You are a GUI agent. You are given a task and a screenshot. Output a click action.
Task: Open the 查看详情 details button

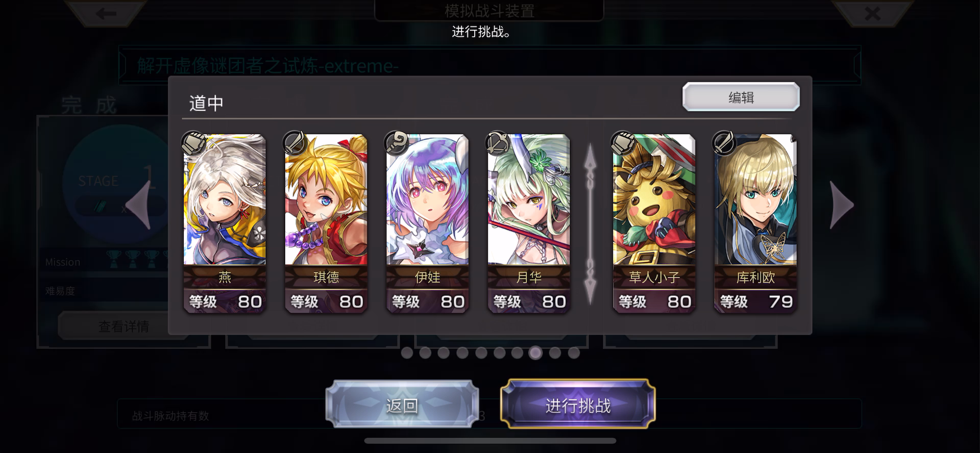click(124, 326)
